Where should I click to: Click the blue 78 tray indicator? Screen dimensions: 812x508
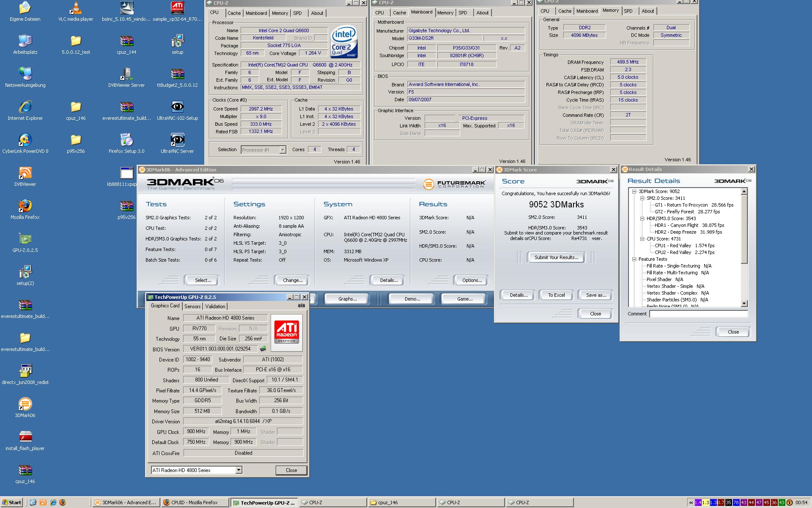[x=736, y=502]
